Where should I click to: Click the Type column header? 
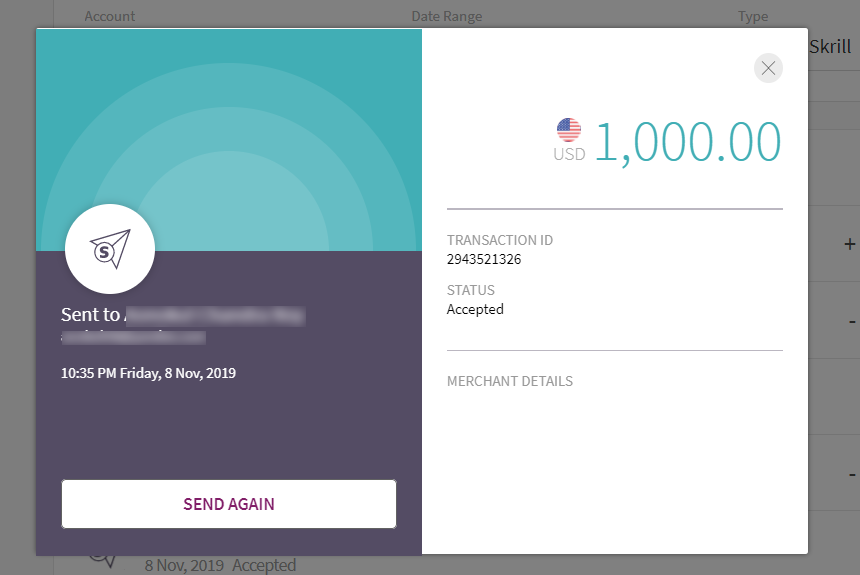(753, 16)
